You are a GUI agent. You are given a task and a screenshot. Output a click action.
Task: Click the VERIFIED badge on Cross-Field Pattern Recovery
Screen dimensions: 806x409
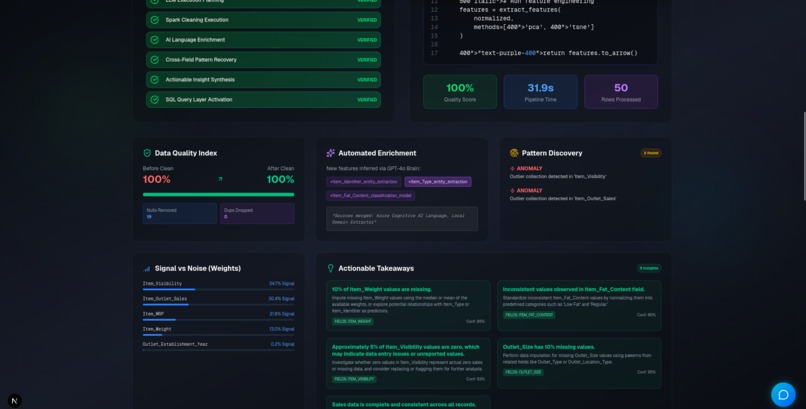coord(367,60)
